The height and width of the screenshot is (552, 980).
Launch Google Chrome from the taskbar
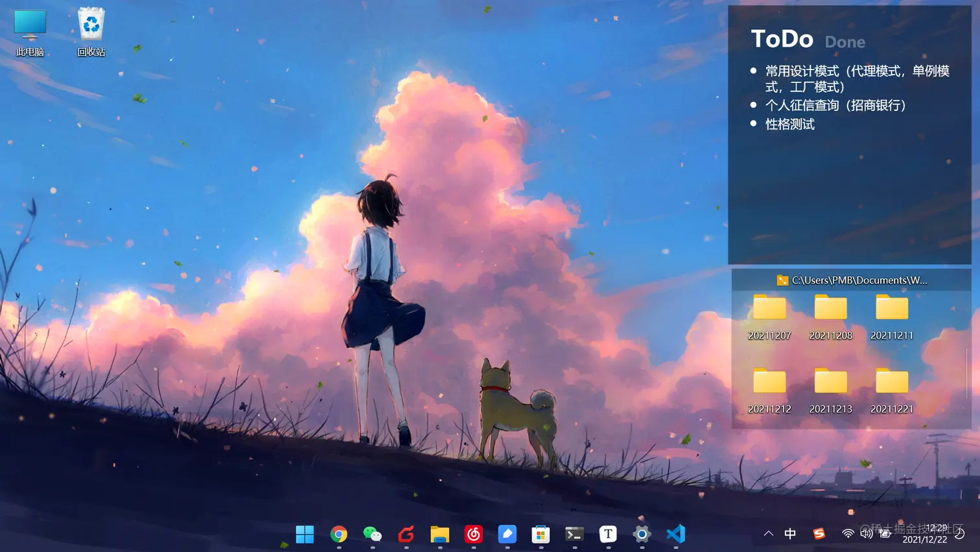click(x=338, y=534)
